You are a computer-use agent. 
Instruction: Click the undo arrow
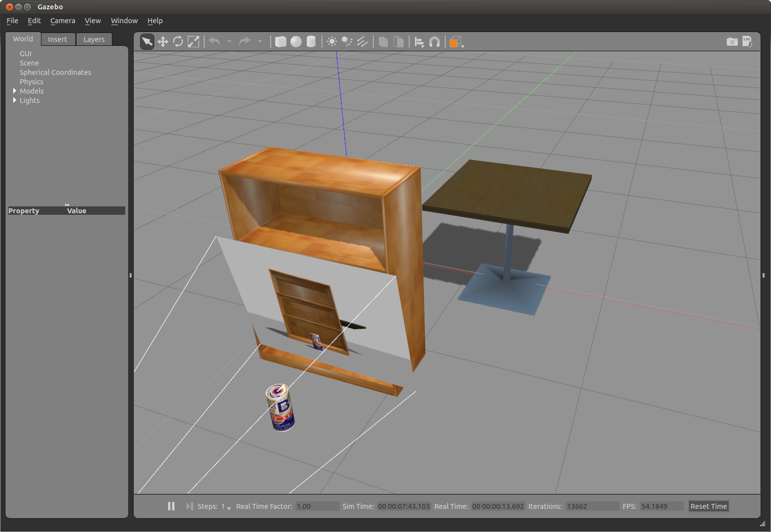tap(214, 41)
